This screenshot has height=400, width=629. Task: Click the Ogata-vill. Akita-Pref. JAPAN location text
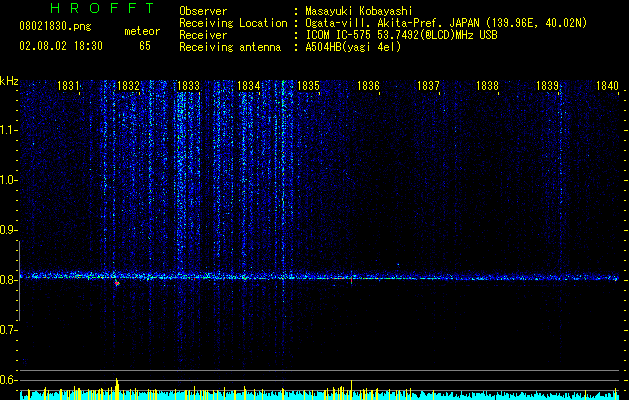click(x=446, y=23)
